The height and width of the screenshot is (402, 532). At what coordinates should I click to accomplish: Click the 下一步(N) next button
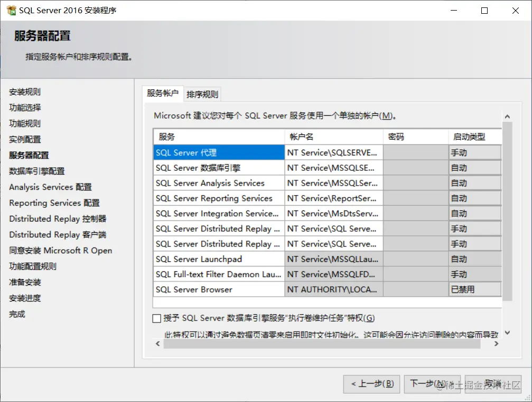click(432, 384)
